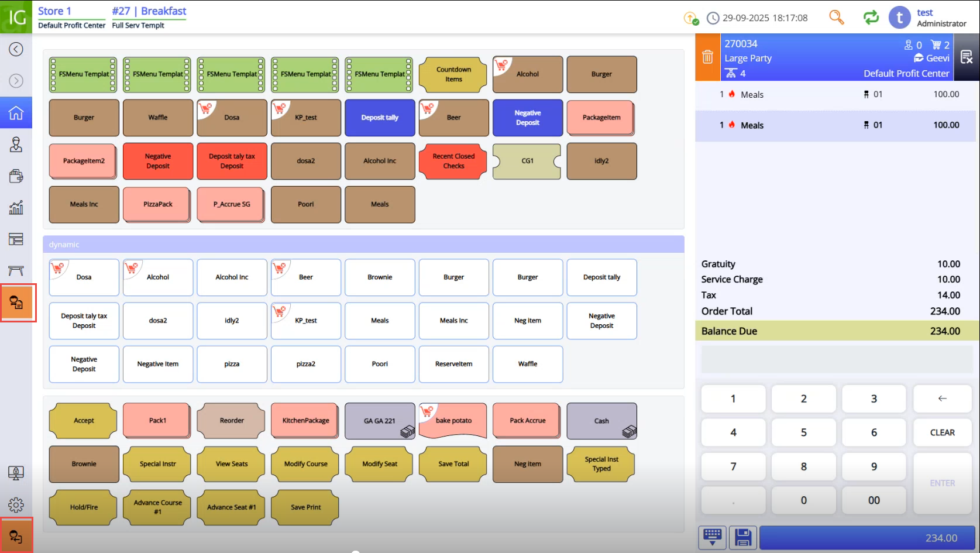Click the save disk icon
Screen dimensions: 980x553
[743, 537]
